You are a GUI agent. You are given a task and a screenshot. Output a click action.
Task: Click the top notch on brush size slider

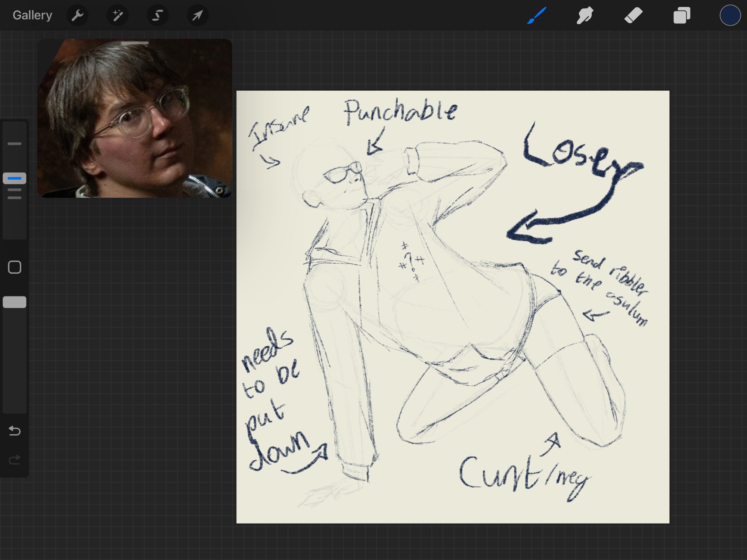pos(15,144)
